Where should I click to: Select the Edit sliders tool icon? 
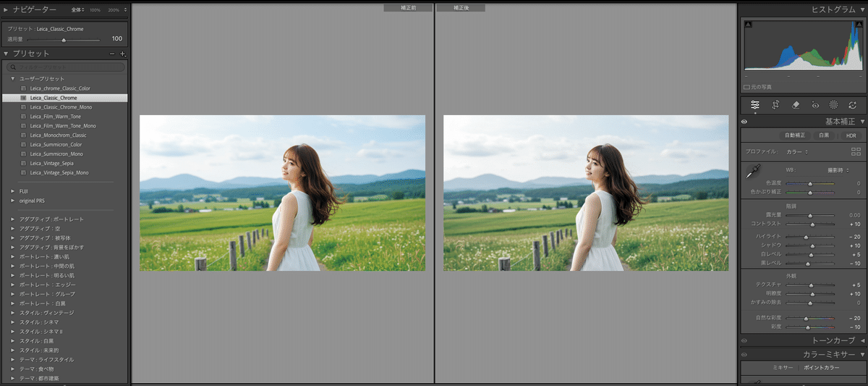coord(755,105)
